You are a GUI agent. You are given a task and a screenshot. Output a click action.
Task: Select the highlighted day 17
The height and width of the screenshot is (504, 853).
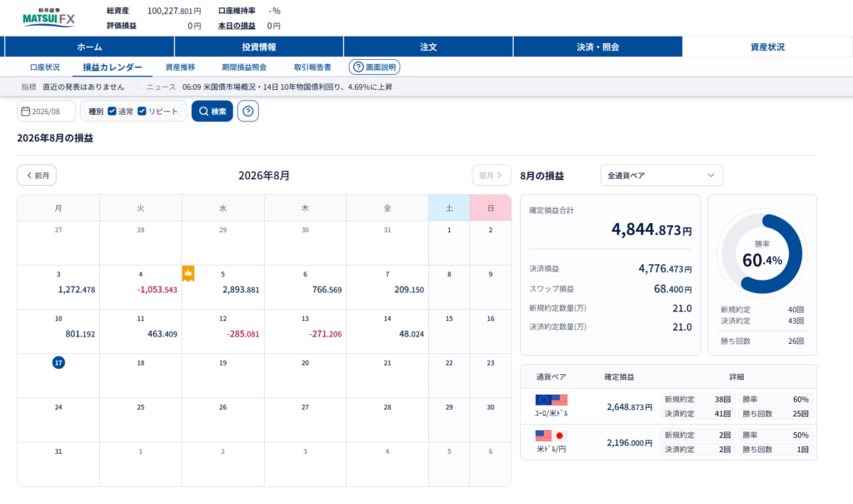58,362
